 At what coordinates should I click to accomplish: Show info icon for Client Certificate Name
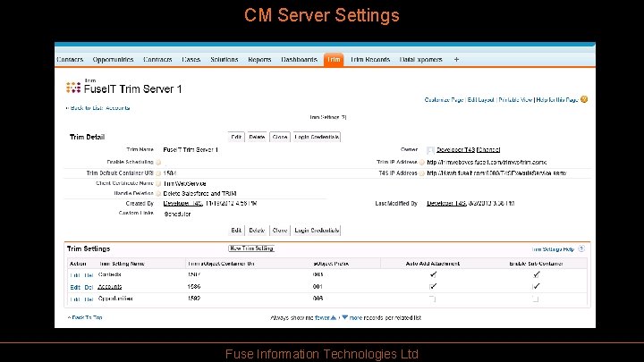(158, 183)
